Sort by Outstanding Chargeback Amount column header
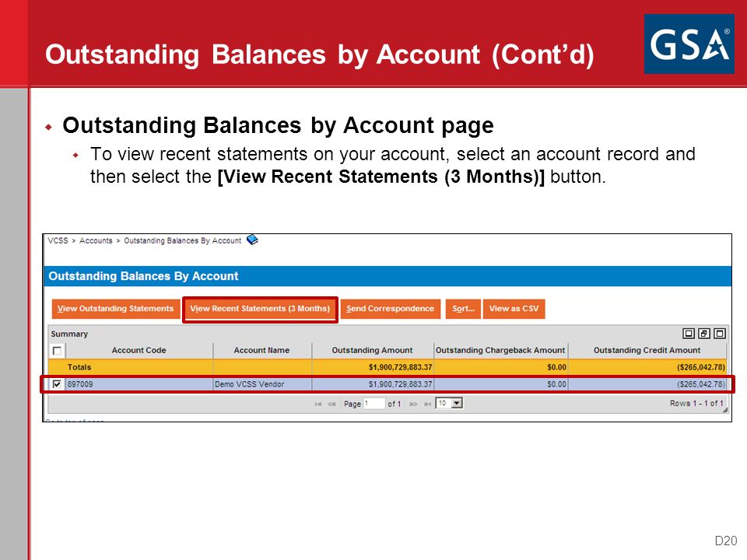Screen dimensions: 747x560 500,350
